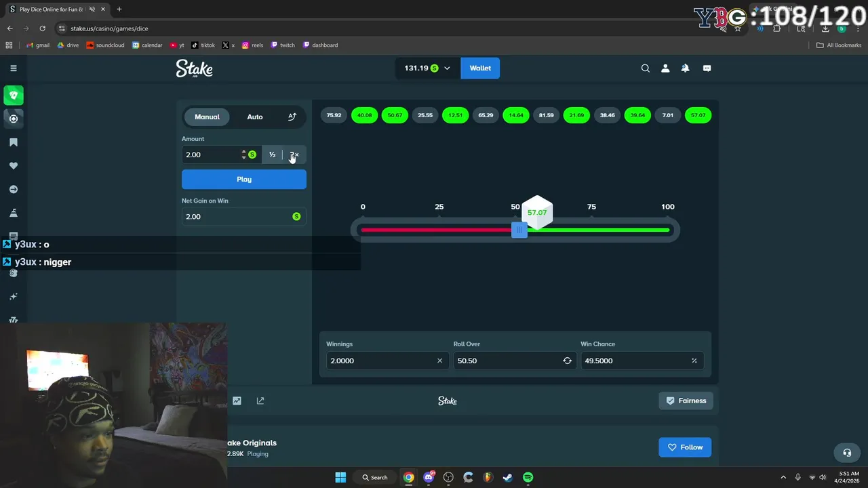Open the Wallet
The width and height of the screenshot is (868, 488).
pyautogui.click(x=480, y=68)
